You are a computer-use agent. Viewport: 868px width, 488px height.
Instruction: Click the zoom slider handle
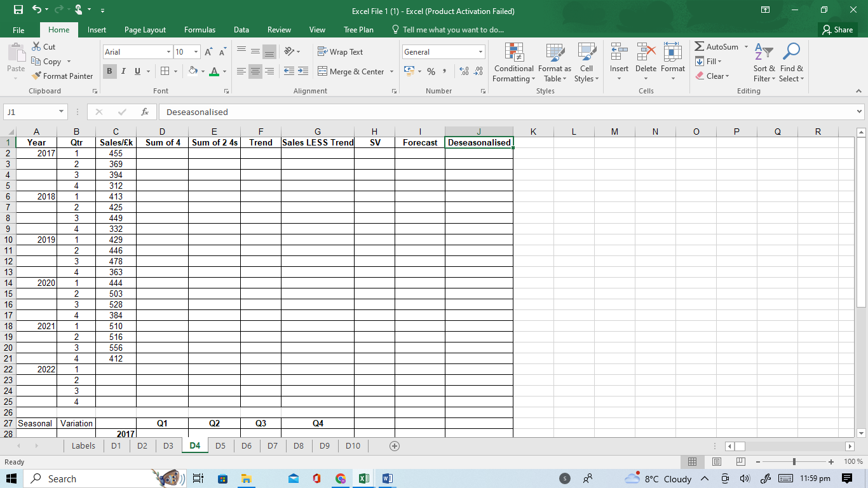(794, 461)
